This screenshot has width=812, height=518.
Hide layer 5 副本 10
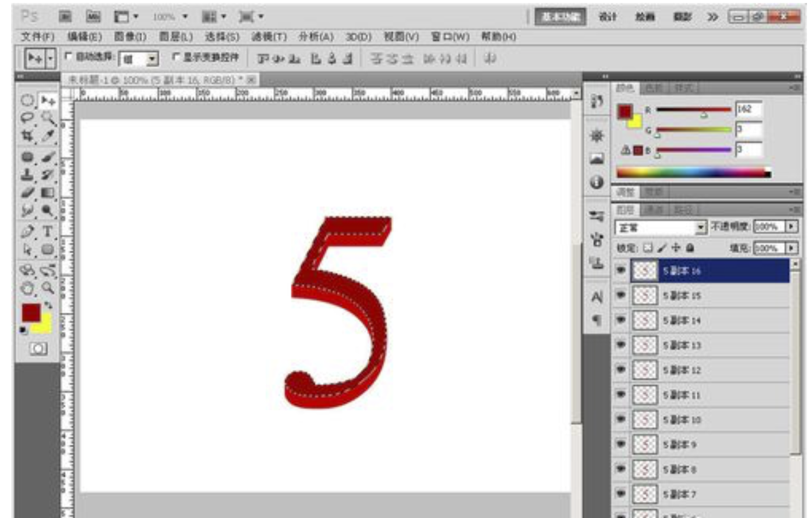[x=620, y=419]
